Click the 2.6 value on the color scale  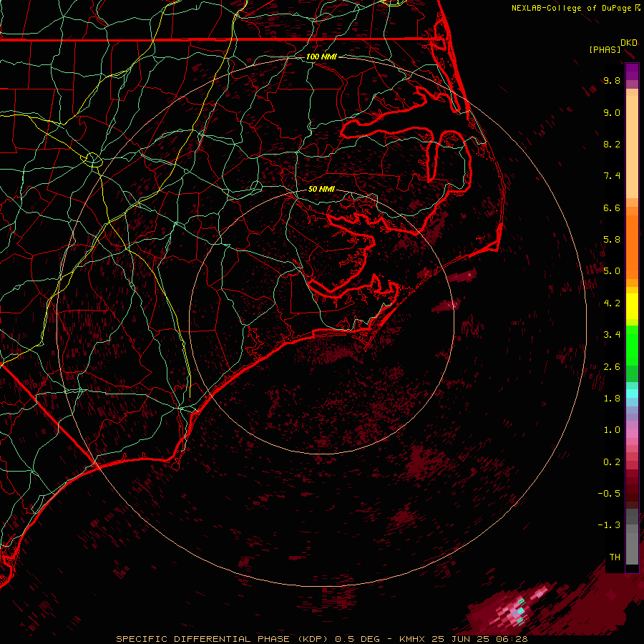coord(612,367)
